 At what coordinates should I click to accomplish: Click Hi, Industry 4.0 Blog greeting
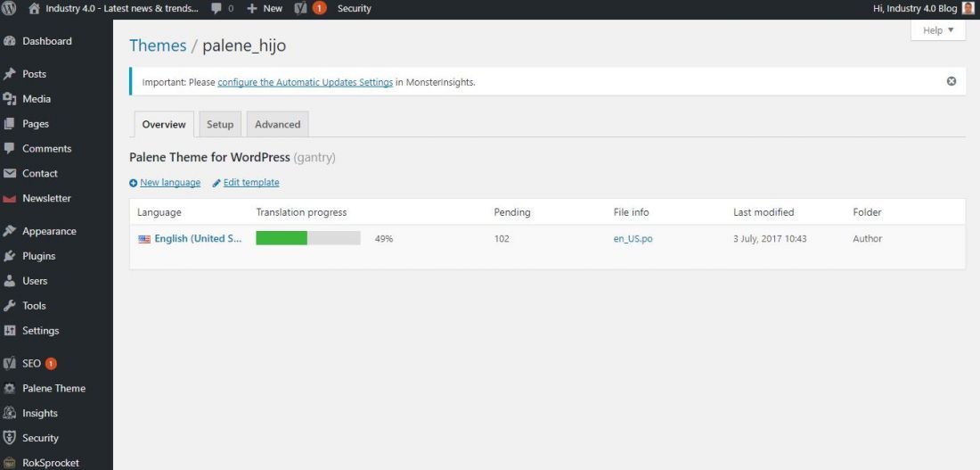tap(914, 9)
